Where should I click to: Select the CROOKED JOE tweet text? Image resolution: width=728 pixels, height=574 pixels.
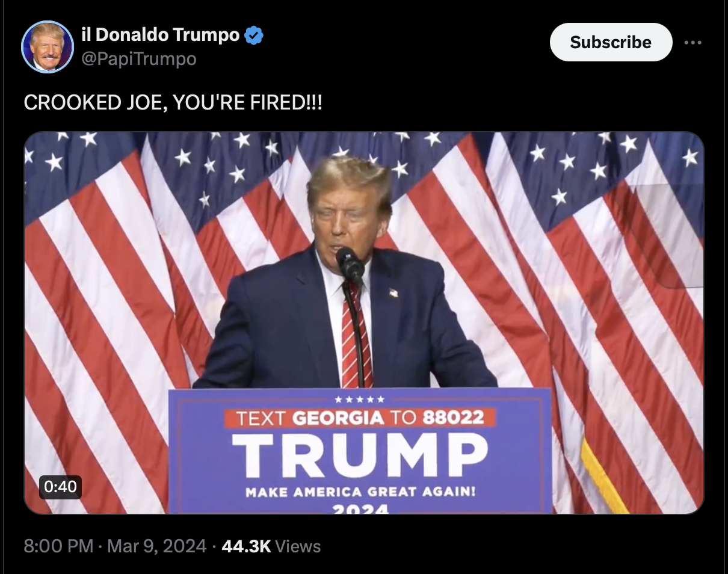click(173, 102)
